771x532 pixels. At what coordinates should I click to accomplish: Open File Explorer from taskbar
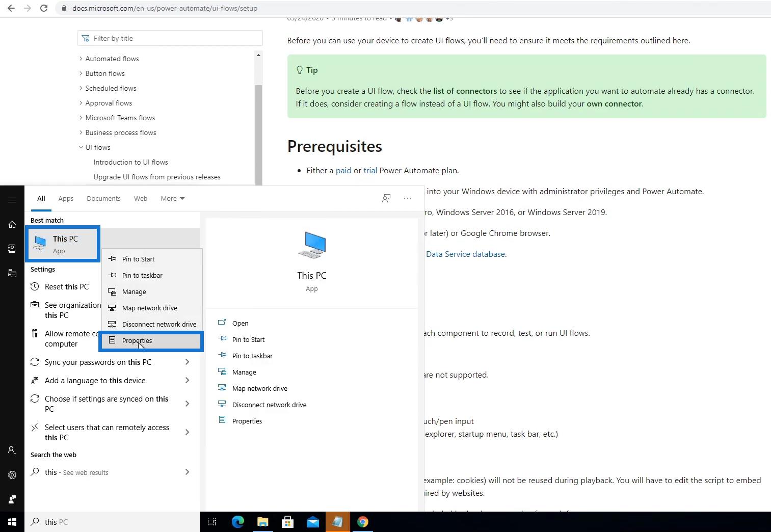coord(262,522)
